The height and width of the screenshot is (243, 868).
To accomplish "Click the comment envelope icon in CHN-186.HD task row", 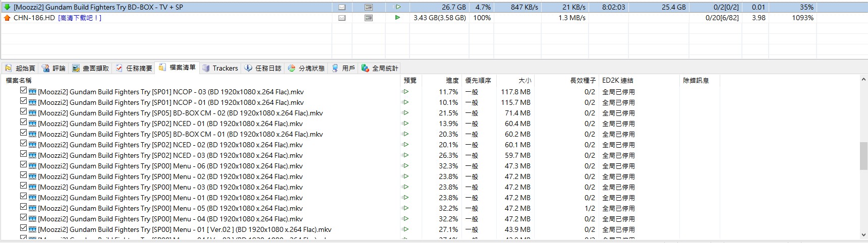I will tap(342, 18).
